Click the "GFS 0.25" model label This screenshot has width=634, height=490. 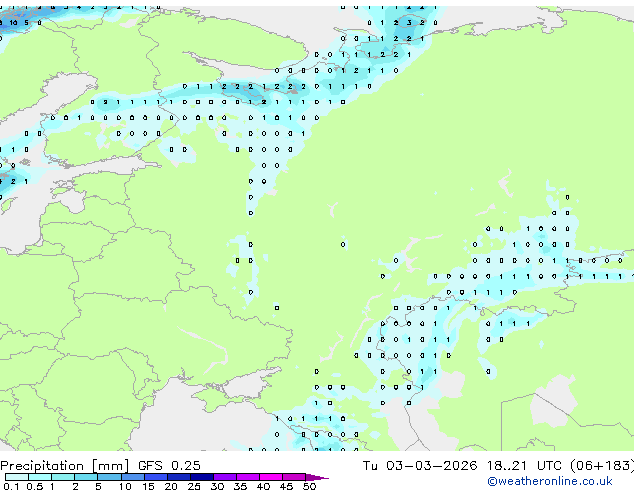[169, 466]
